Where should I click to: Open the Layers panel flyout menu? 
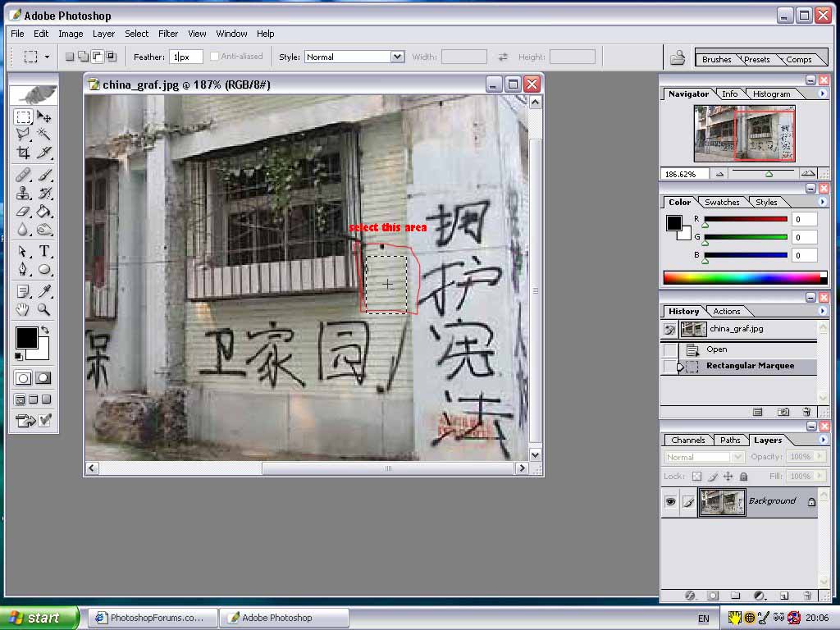coord(823,440)
